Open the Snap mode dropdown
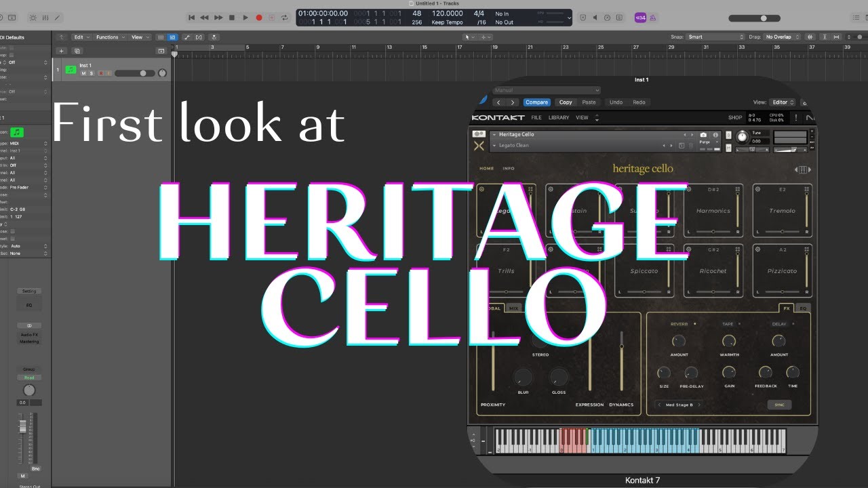Image resolution: width=868 pixels, height=488 pixels. tap(715, 37)
